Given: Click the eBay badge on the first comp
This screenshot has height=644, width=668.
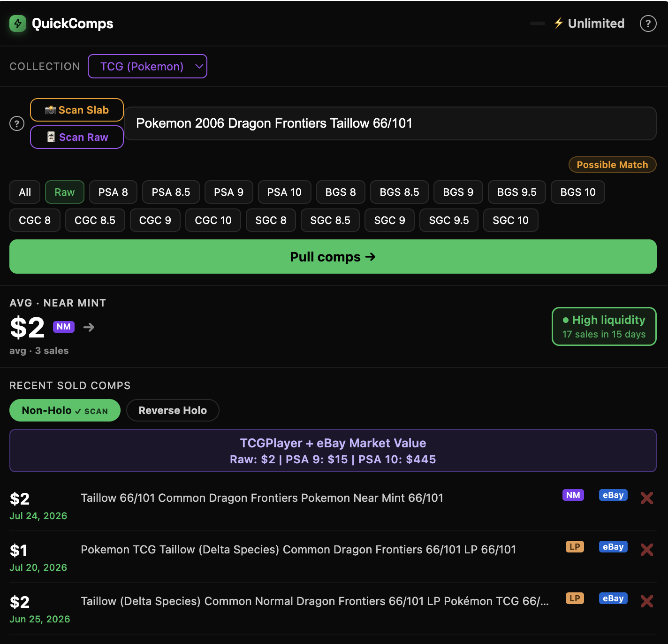Looking at the screenshot, I should 613,495.
